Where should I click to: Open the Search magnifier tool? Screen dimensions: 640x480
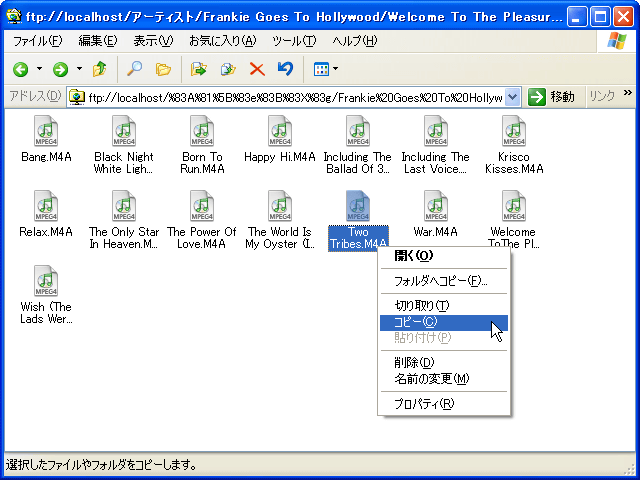point(134,69)
